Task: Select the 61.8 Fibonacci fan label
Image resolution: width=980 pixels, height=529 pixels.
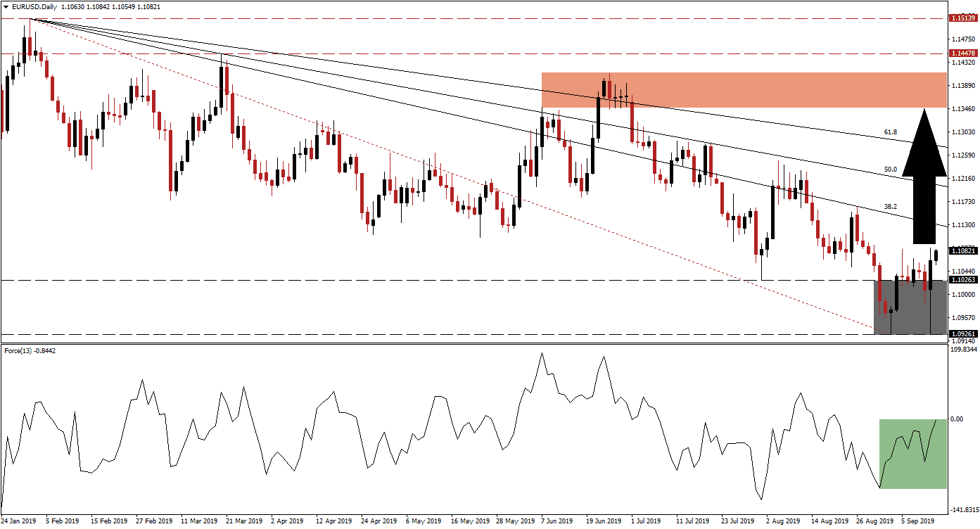Action: pos(890,132)
